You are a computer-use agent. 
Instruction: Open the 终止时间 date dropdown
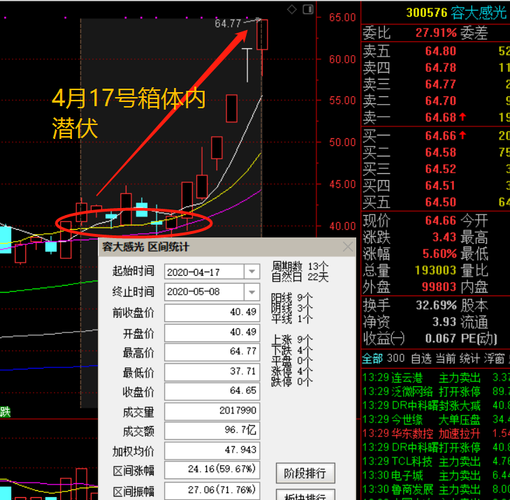pos(252,292)
